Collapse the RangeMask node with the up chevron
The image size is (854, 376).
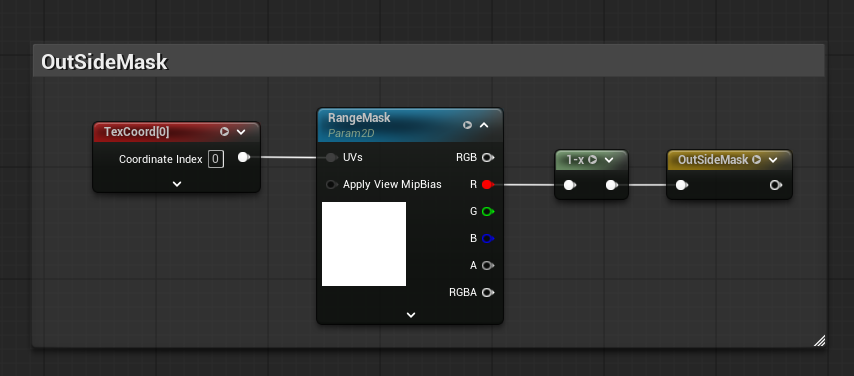(x=484, y=125)
